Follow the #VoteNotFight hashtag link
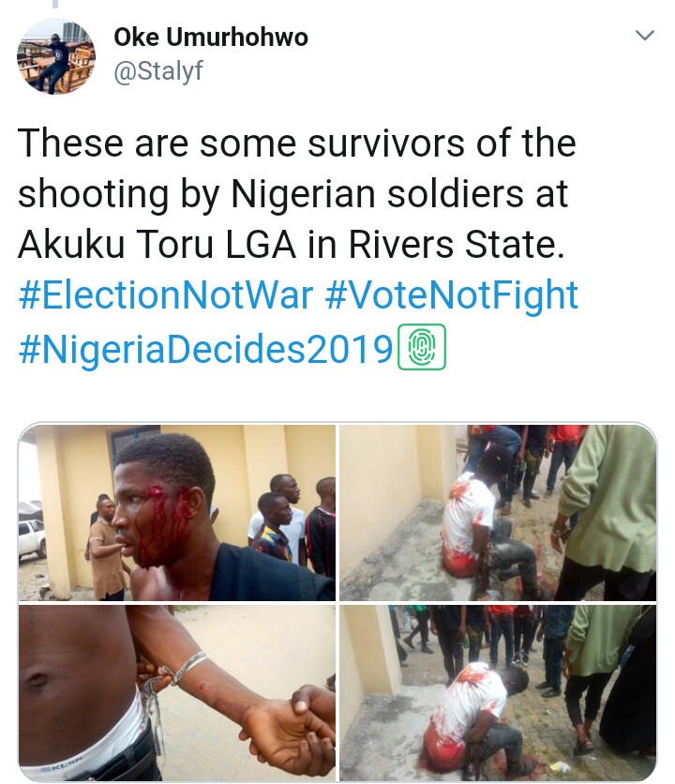The height and width of the screenshot is (784, 675). (451, 295)
